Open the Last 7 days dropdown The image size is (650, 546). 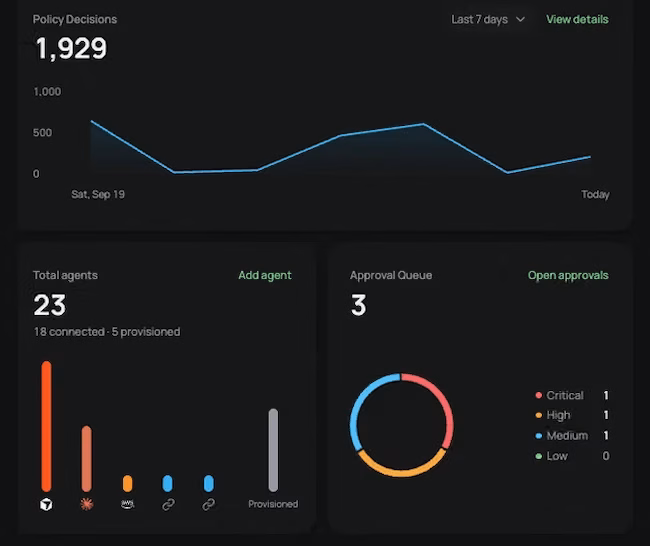(488, 19)
